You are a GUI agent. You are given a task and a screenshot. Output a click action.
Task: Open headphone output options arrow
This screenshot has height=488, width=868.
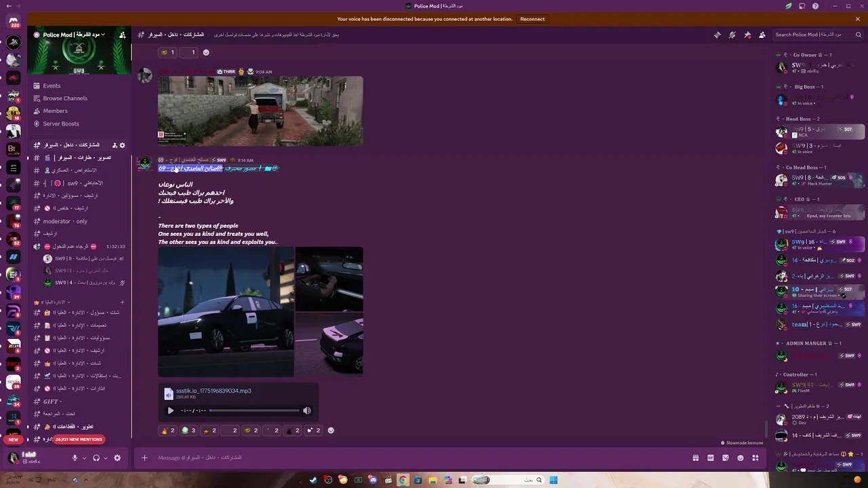(106, 458)
